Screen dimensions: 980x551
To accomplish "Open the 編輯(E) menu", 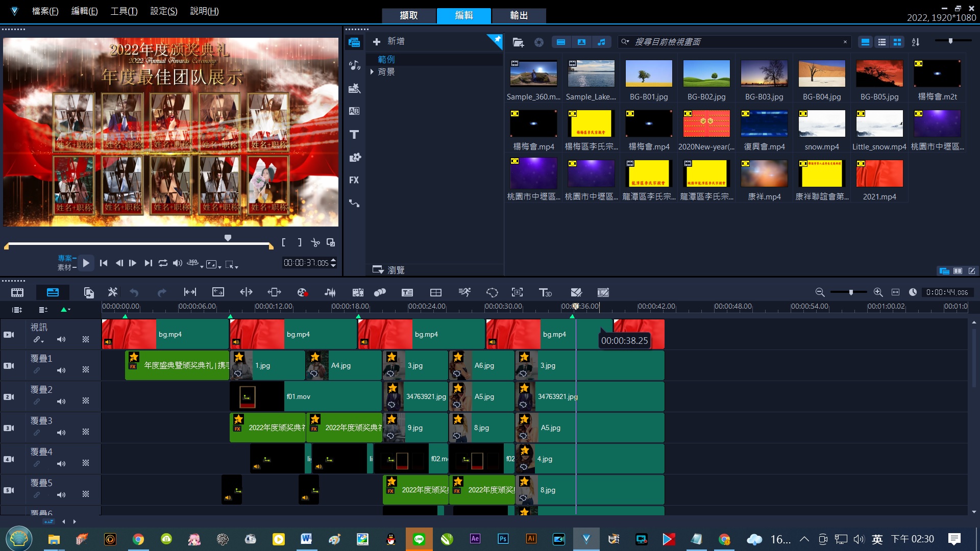I will (84, 11).
